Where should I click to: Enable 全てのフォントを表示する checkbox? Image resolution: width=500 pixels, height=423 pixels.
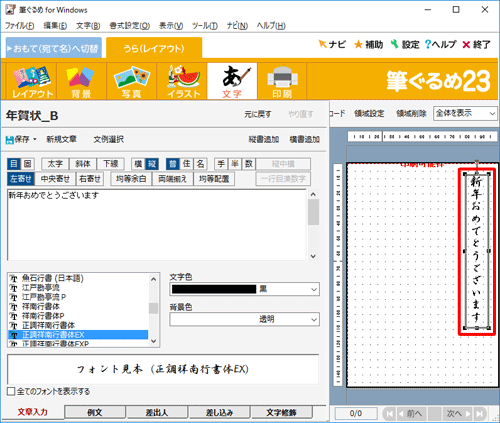pos(11,391)
